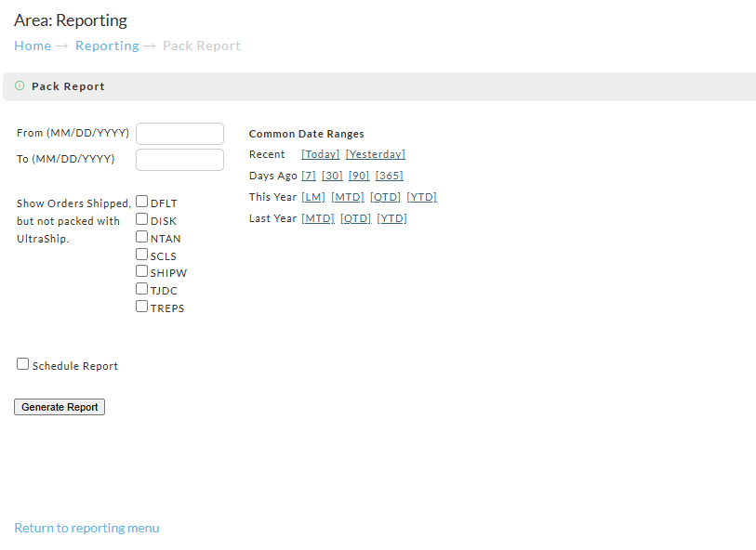Viewport: 756px width, 550px height.
Task: Choose the [7] days ago range
Action: (x=309, y=176)
